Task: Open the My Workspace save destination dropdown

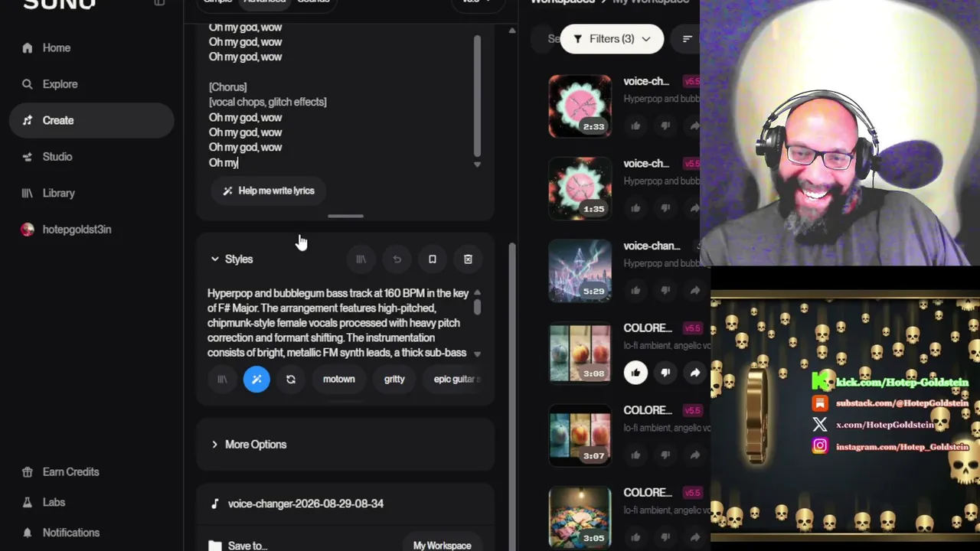Action: (x=443, y=546)
